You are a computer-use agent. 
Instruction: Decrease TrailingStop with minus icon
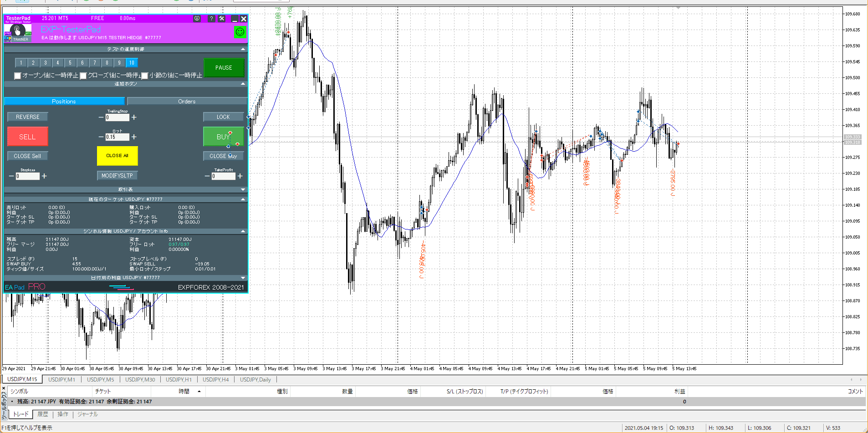101,117
